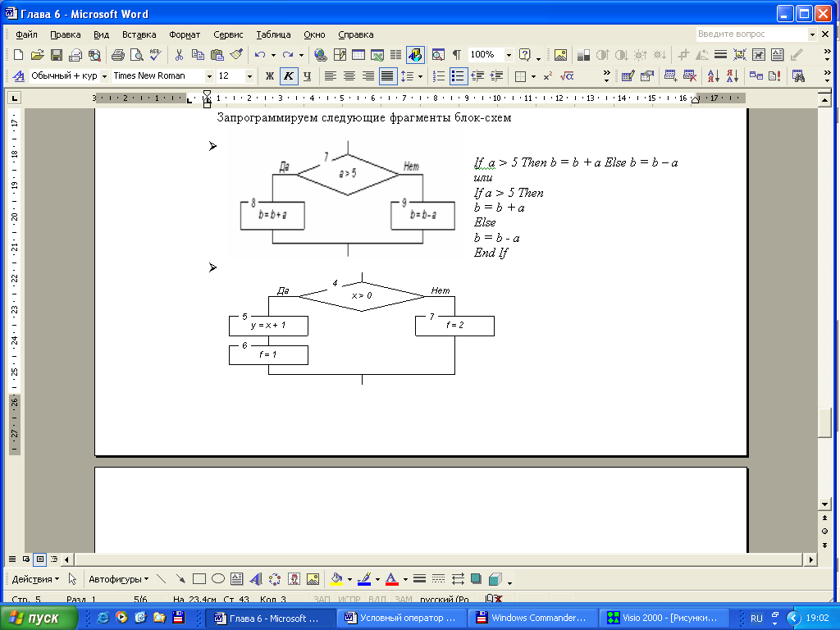Insert WordArt object

(x=256, y=579)
